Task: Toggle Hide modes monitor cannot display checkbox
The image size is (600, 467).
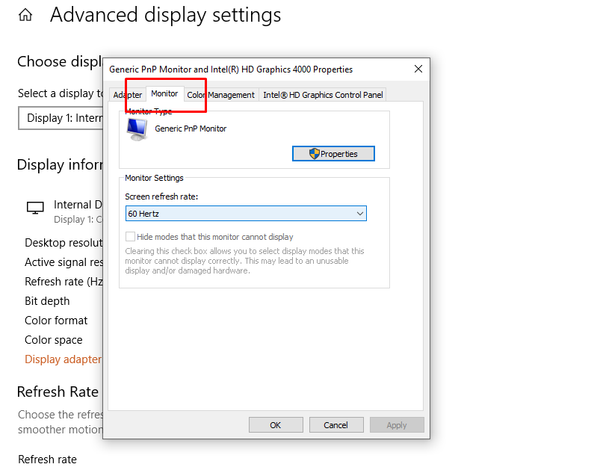Action: (x=130, y=236)
